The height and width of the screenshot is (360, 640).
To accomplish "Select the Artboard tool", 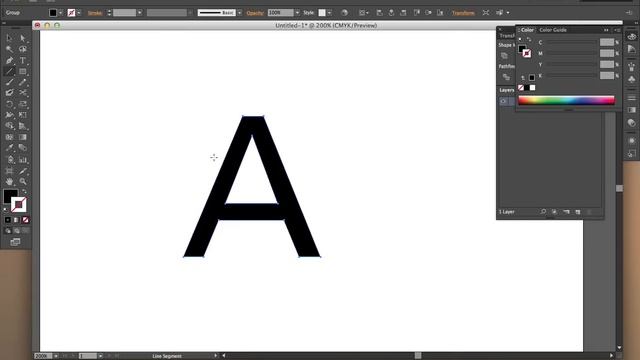I will 9,171.
